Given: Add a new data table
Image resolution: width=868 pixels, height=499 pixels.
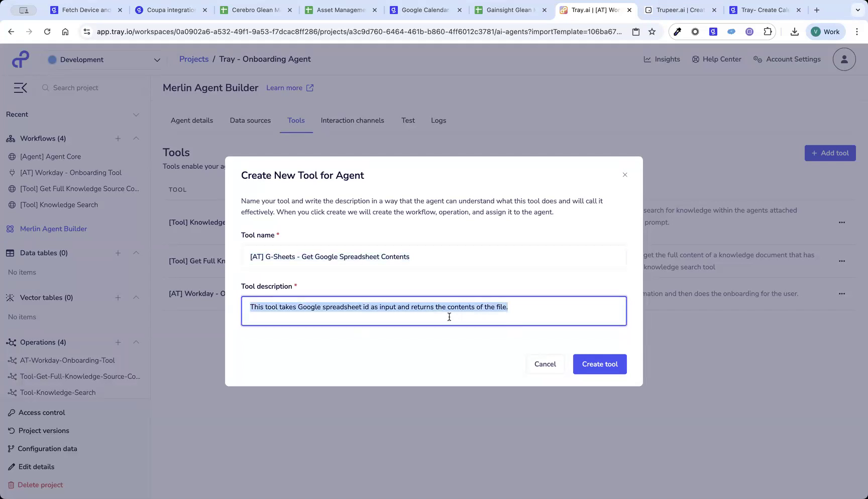Looking at the screenshot, I should (x=118, y=253).
